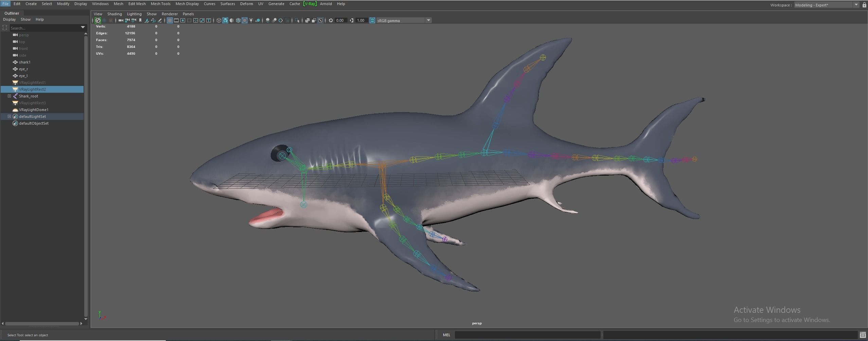Click the MEL command line input
The width and height of the screenshot is (868, 341).
[528, 335]
